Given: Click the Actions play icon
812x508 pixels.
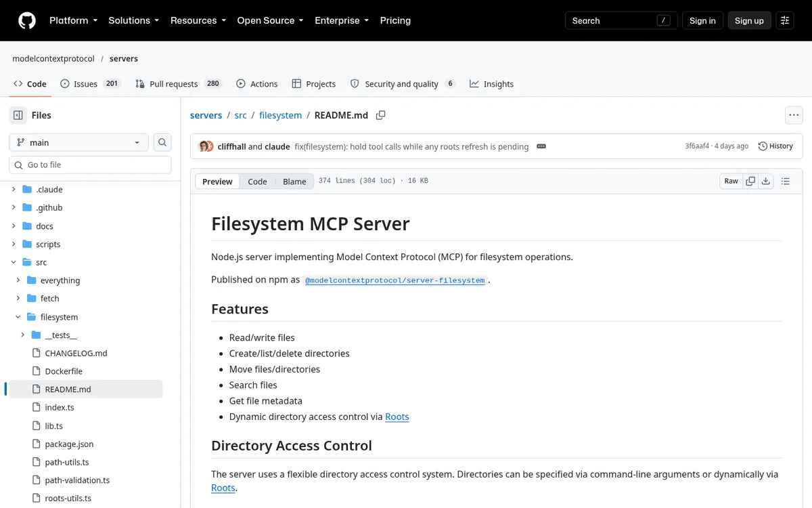Looking at the screenshot, I should point(241,84).
